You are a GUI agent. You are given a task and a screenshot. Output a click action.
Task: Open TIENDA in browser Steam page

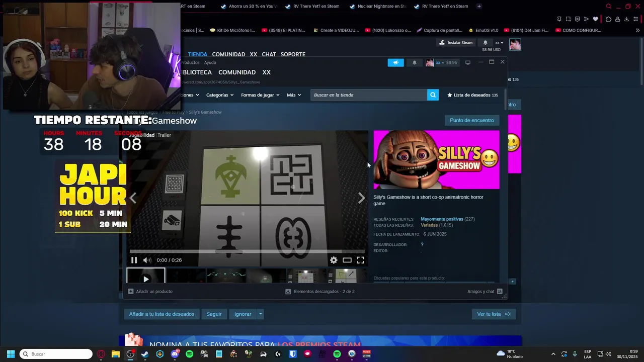(198, 54)
